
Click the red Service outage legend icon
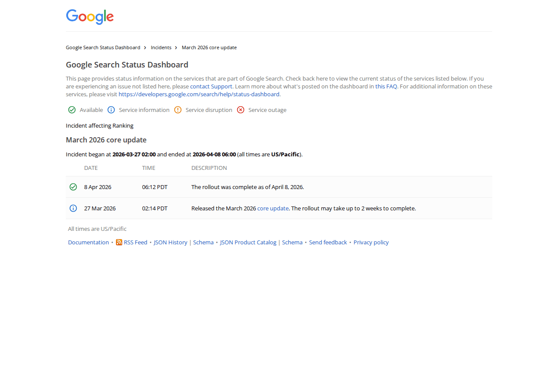pyautogui.click(x=241, y=110)
